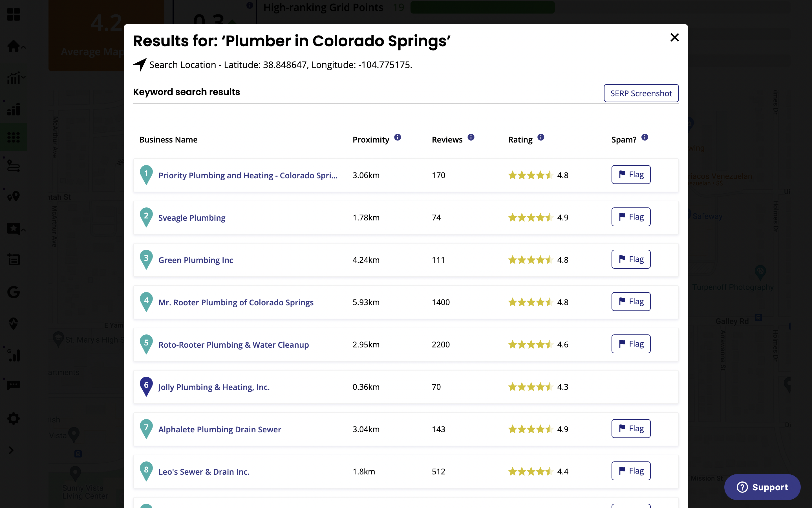Click the rank 2 map pin marker
Image resolution: width=812 pixels, height=508 pixels.
coord(146,217)
